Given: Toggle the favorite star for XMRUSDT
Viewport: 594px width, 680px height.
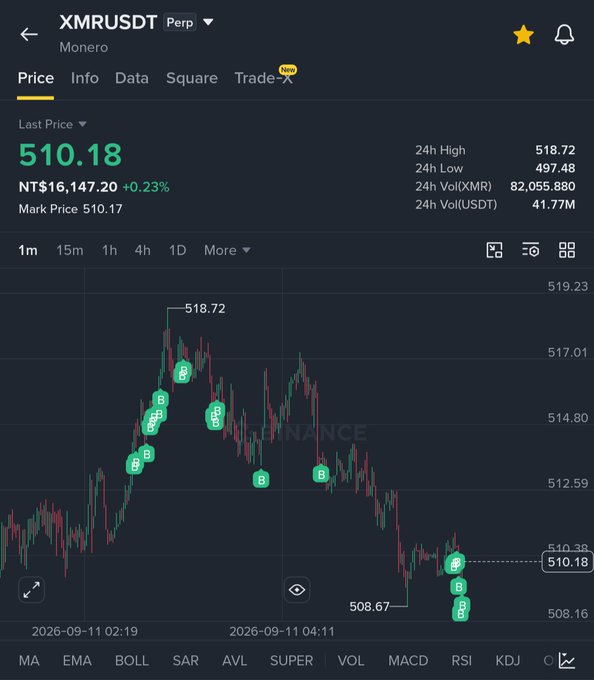Looking at the screenshot, I should click(523, 35).
